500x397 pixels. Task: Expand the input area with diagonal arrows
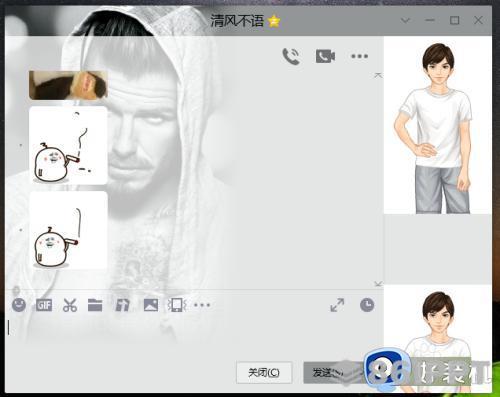[337, 305]
